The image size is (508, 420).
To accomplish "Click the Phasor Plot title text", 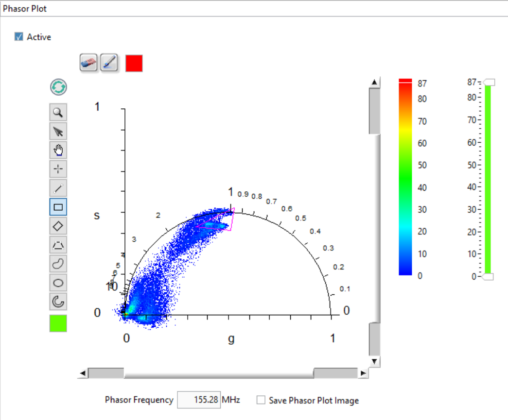I will tap(25, 9).
